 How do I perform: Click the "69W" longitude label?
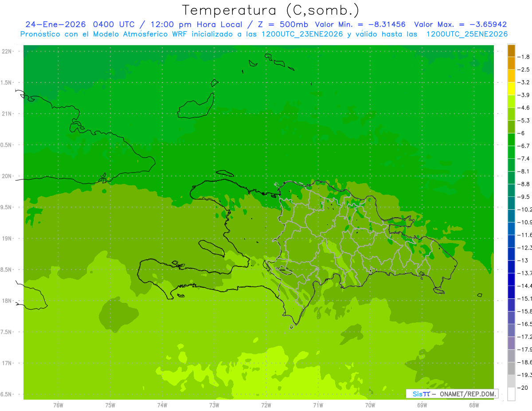click(x=422, y=405)
